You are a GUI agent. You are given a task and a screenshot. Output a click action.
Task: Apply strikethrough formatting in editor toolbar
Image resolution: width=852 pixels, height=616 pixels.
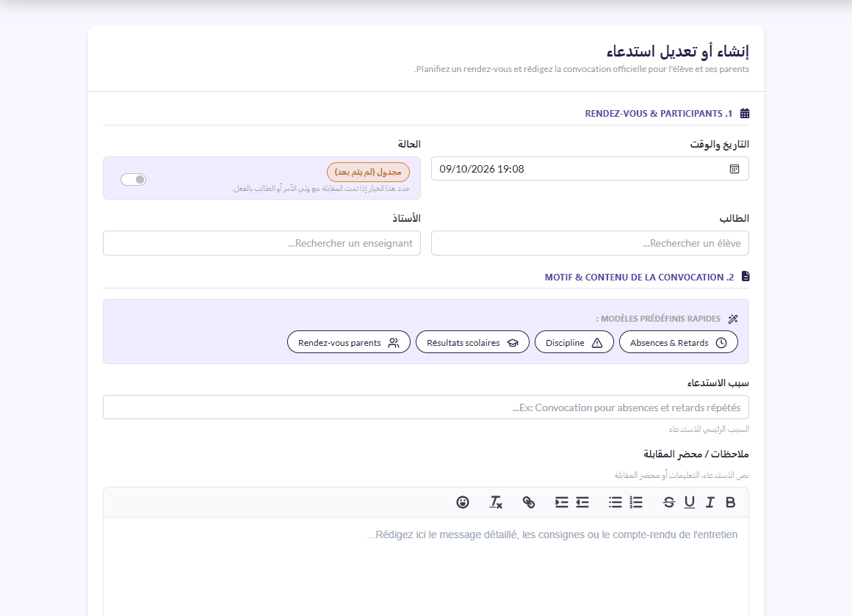[669, 502]
